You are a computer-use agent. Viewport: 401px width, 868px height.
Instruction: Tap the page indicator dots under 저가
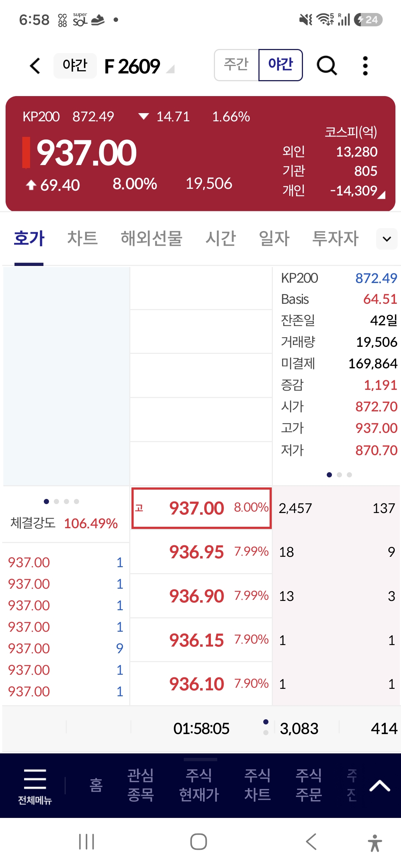tap(339, 475)
